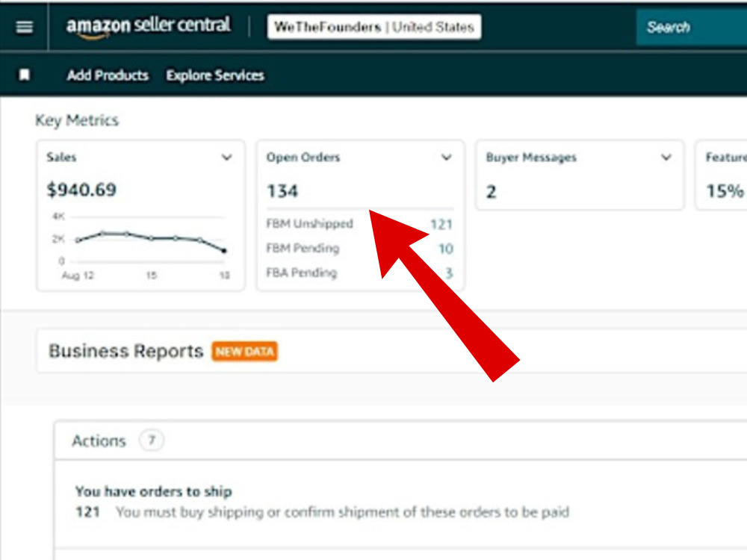Click the FBM Unshipped label

[x=310, y=223]
